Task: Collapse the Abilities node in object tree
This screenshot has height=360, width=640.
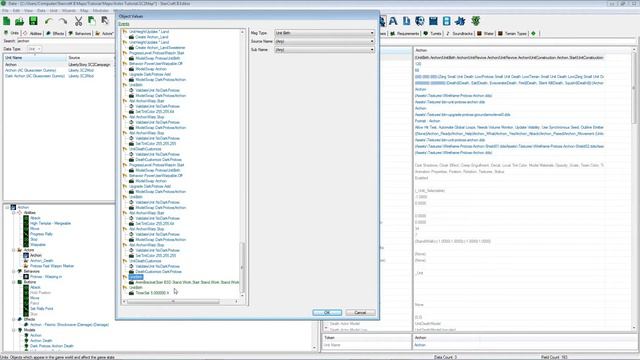Action: [x=13, y=213]
